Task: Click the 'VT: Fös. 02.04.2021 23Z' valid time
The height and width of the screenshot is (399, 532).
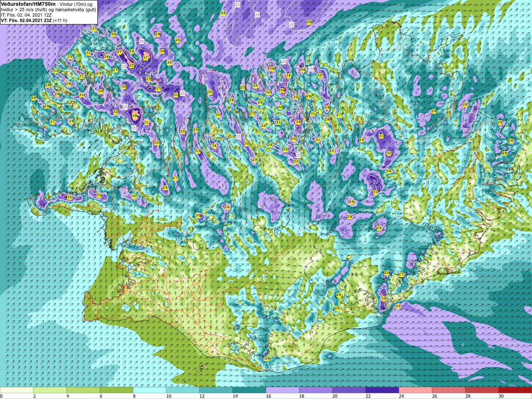Action: click(26, 20)
